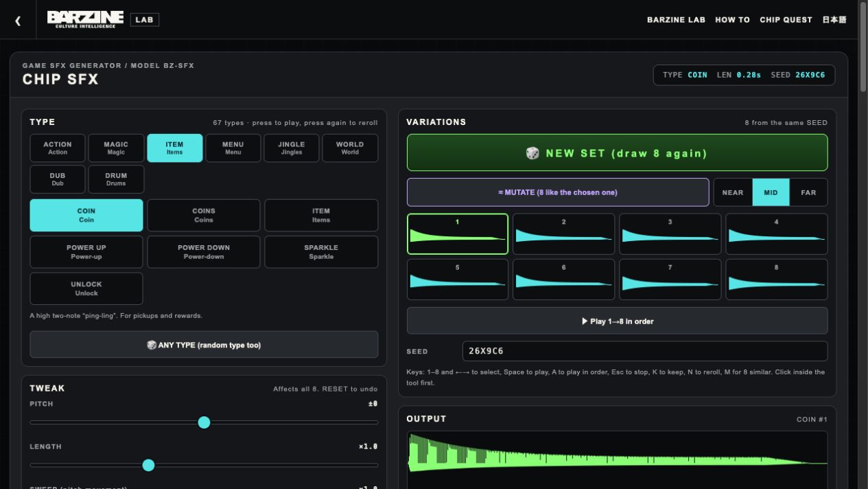Select variation 2 waveform
868x489 pixels.
pos(564,234)
